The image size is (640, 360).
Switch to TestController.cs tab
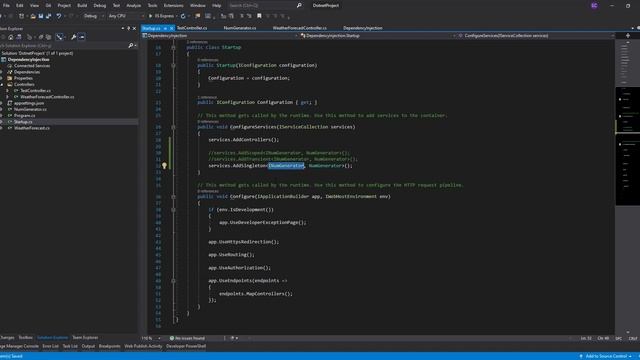[192, 28]
